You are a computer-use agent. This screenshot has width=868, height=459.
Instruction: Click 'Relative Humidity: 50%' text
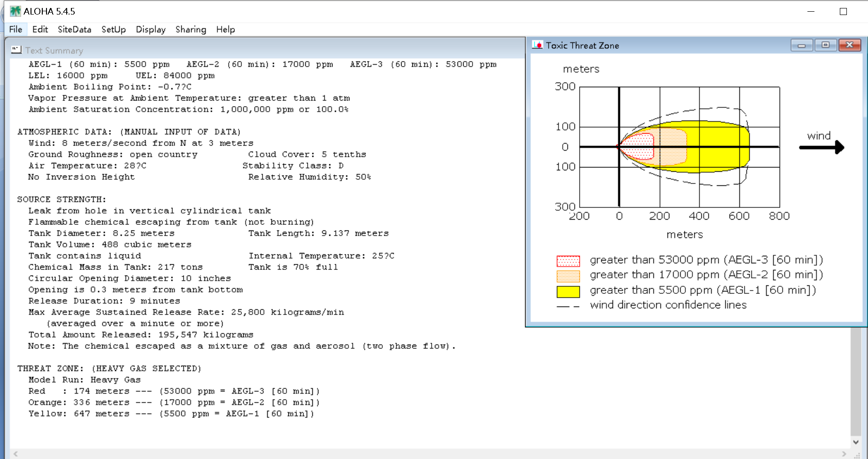(x=310, y=177)
